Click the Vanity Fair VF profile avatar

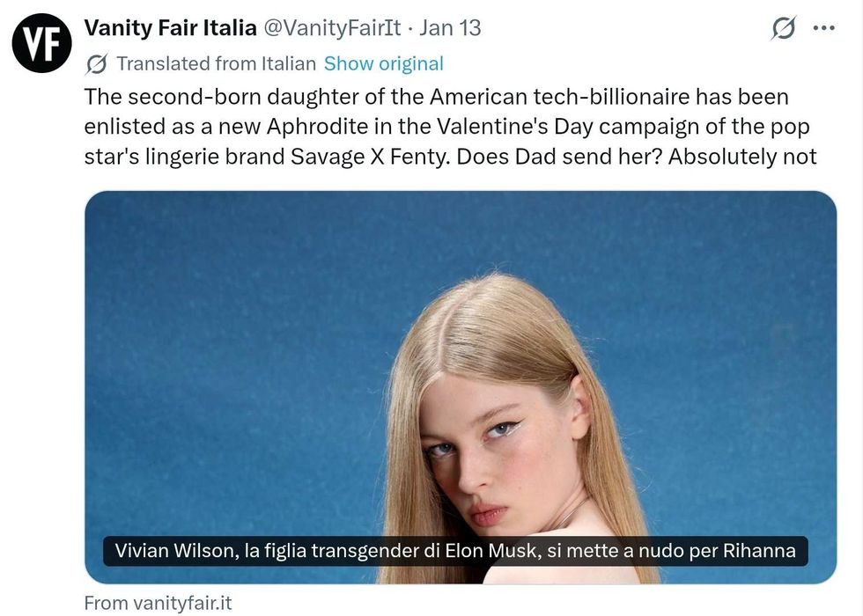(41, 44)
